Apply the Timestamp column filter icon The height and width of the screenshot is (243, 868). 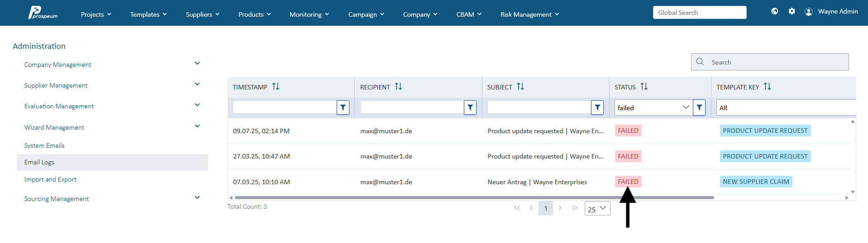tap(343, 107)
